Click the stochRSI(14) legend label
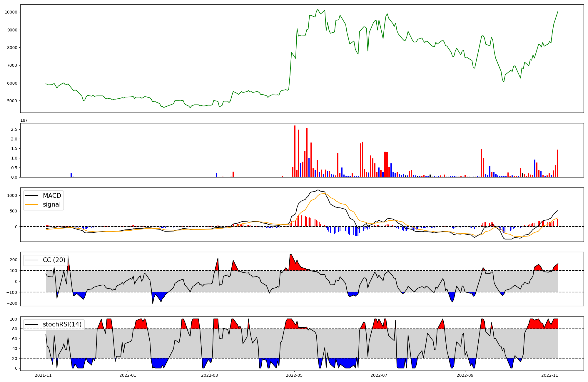This screenshot has width=588, height=382. pos(62,324)
